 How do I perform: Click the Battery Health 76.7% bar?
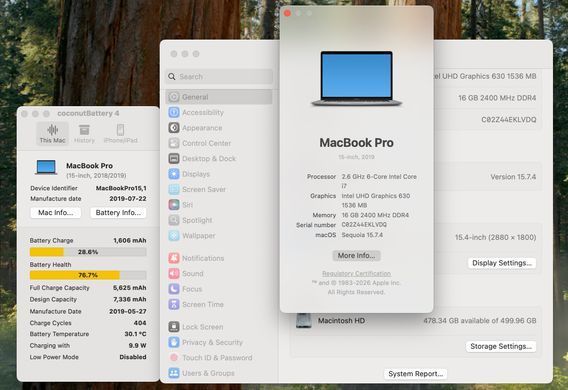[x=88, y=275]
